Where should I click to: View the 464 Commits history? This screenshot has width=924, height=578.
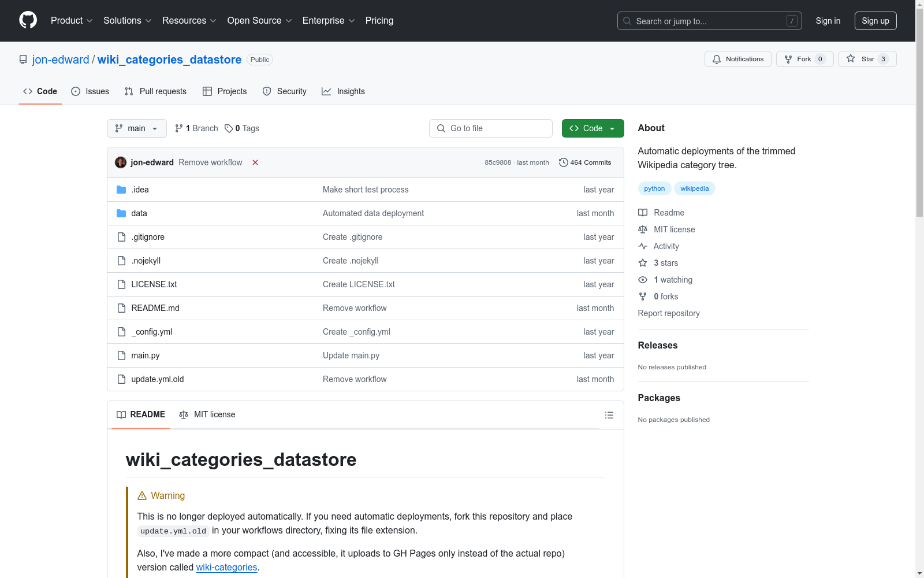coord(585,162)
